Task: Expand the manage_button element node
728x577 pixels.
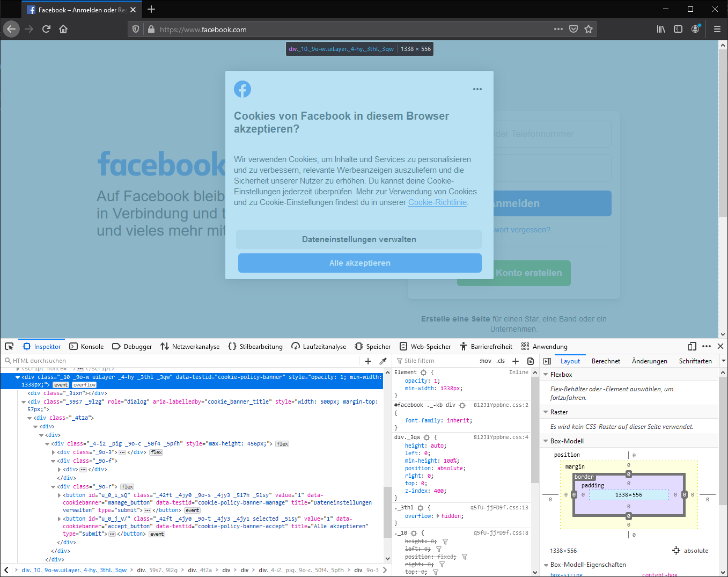Action: [59, 495]
